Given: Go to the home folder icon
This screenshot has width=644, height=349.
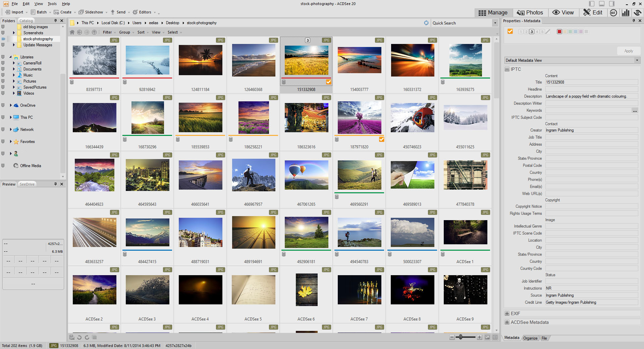Looking at the screenshot, I should click(x=72, y=32).
